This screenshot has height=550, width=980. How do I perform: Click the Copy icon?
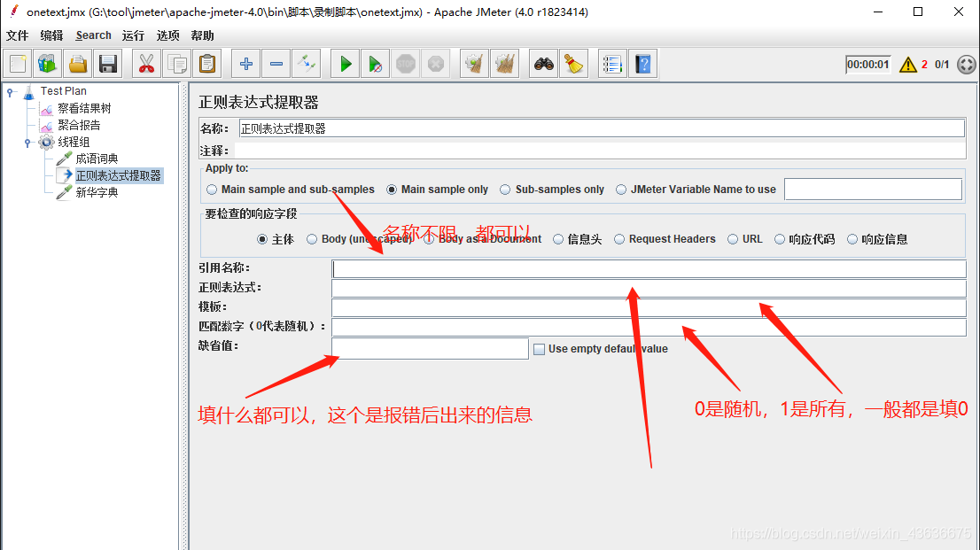(x=177, y=64)
